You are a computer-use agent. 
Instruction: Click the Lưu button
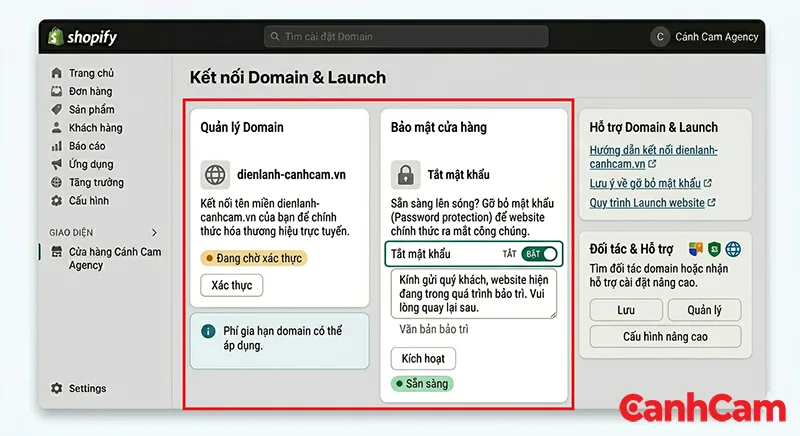[x=626, y=310]
